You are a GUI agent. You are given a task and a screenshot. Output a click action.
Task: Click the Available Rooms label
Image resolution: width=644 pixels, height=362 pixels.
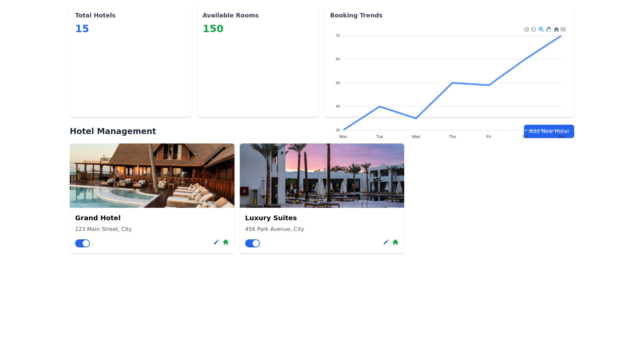tap(231, 15)
